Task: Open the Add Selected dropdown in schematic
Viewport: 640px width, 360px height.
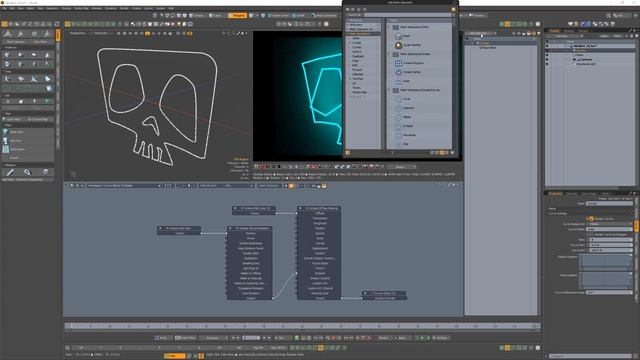Action: 226,186
